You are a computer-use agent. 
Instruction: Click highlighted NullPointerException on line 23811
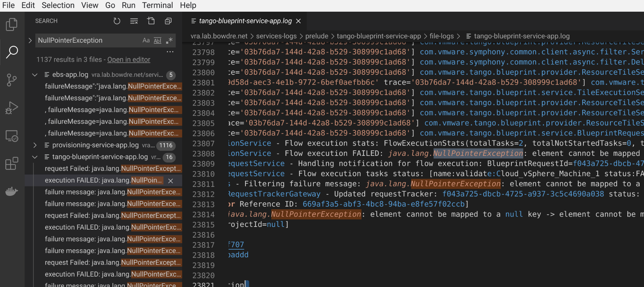pyautogui.click(x=455, y=184)
